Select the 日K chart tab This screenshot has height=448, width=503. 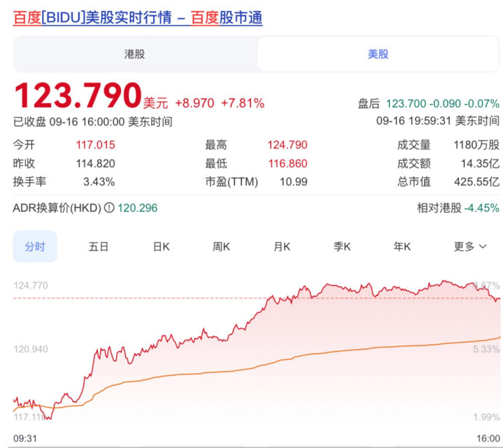162,246
